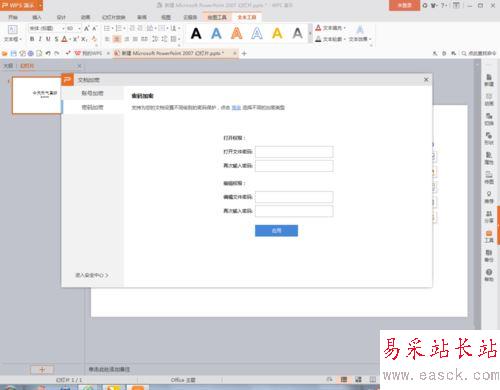Click the red font color A icon
Image resolution: width=500 pixels, height=390 pixels.
coord(64,39)
